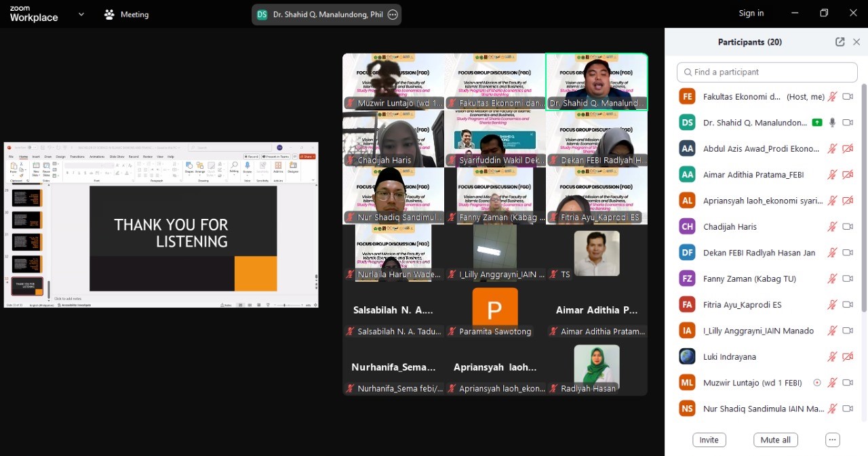
Task: Open the participants more options ellipsis button
Action: (x=833, y=440)
